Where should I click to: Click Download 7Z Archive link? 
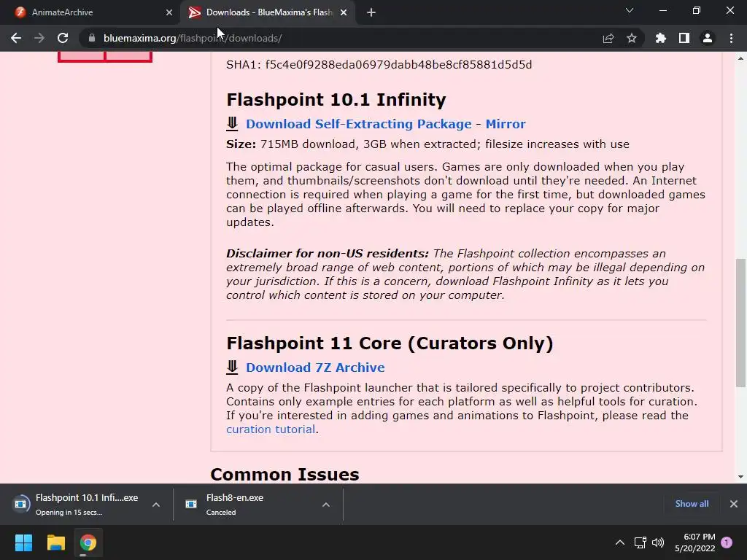(x=315, y=367)
